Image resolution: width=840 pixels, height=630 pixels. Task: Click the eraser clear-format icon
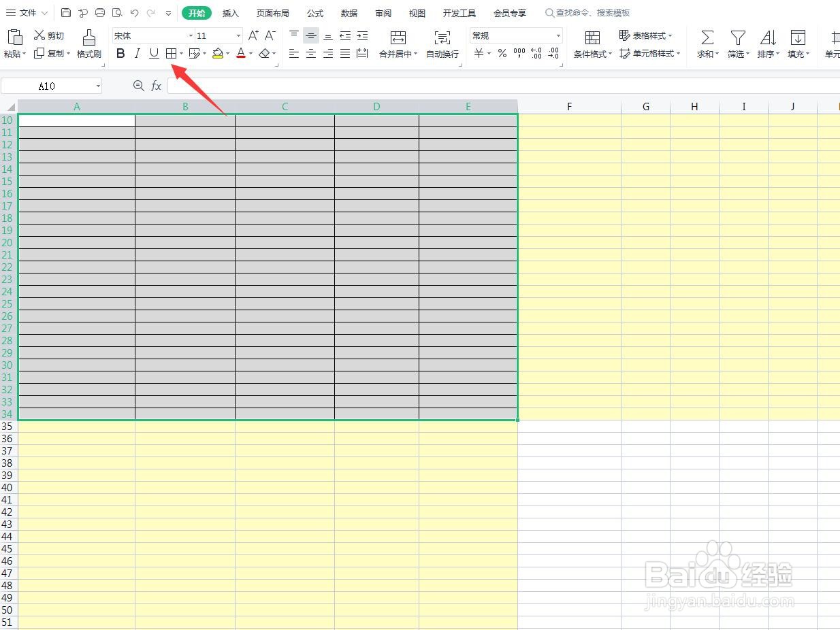264,53
